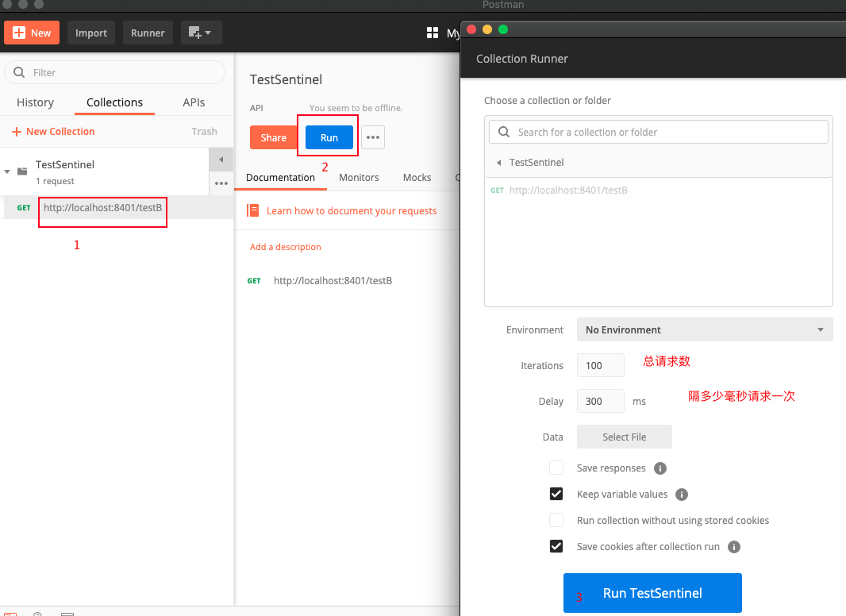This screenshot has height=616, width=846.
Task: Click the My workspace label
Action: coord(452,33)
